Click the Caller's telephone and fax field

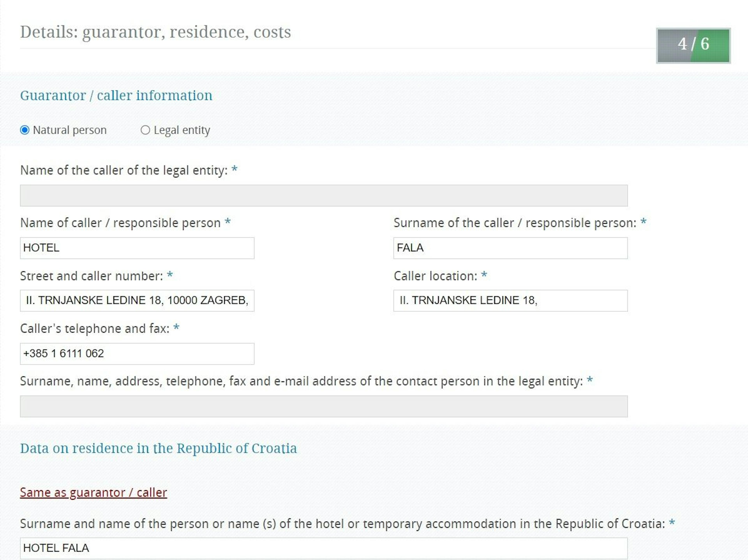tap(137, 354)
